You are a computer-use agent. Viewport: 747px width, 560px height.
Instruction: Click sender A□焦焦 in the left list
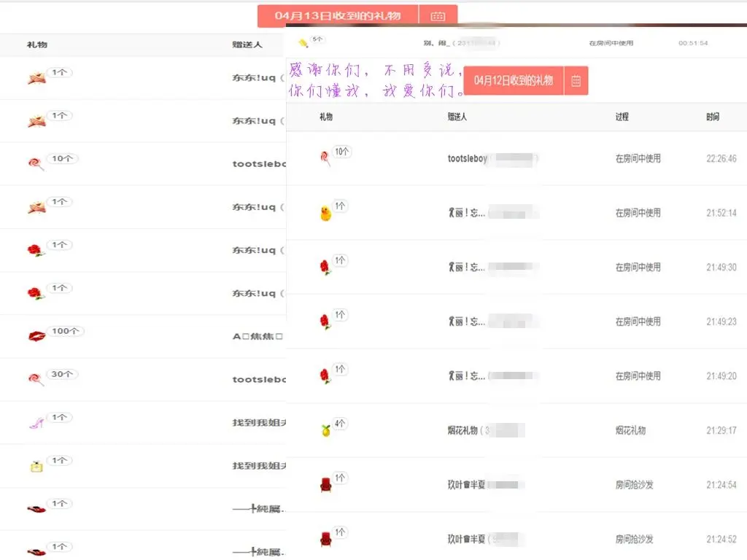[x=258, y=336]
